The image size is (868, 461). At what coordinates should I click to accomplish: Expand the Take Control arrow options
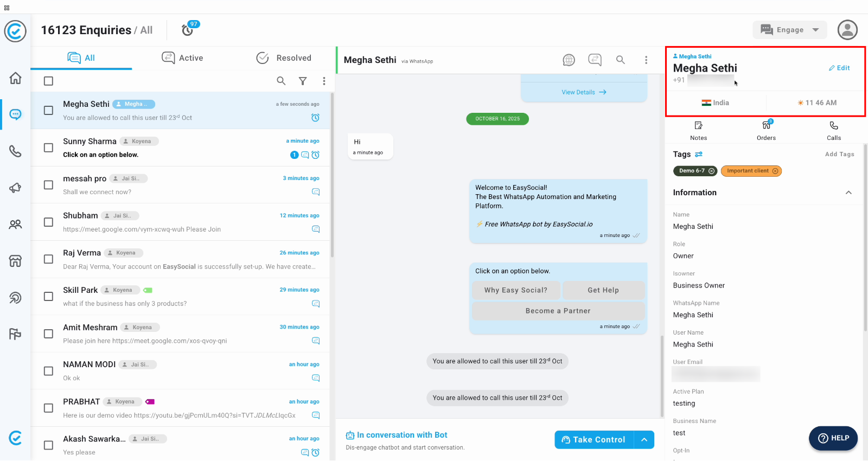pyautogui.click(x=644, y=440)
